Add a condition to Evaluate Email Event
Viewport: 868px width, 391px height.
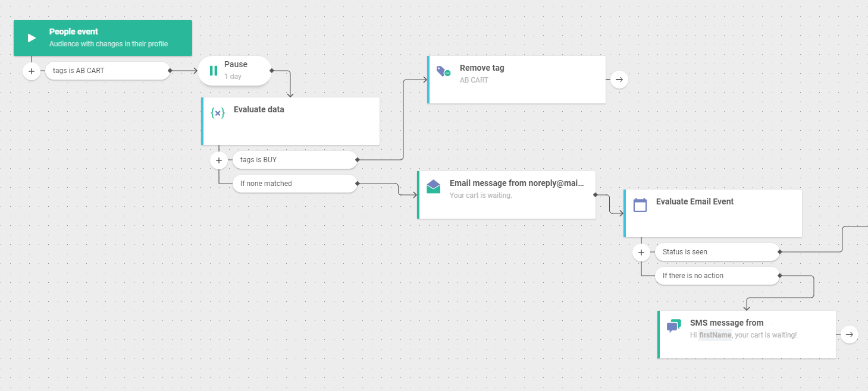(x=641, y=252)
